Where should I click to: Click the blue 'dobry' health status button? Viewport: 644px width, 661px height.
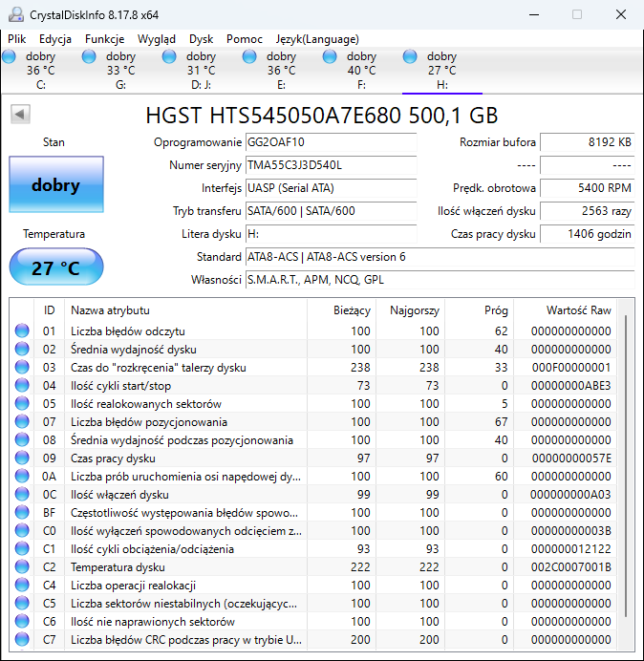[56, 184]
